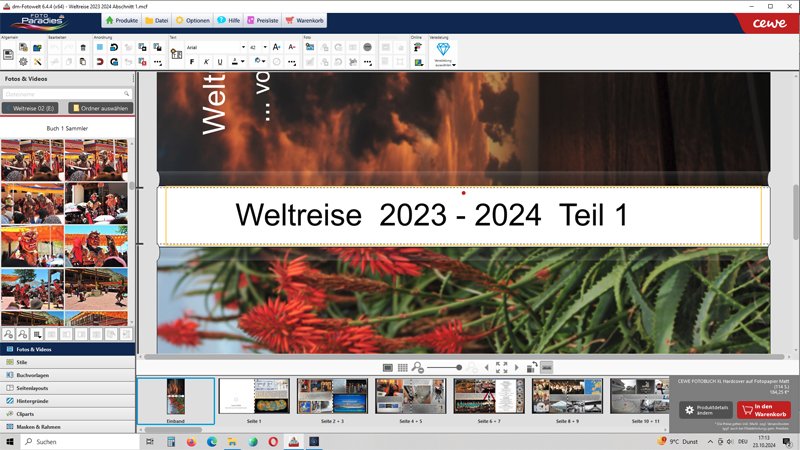
Task: Open the Cliparts panel tab
Action: tap(67, 414)
